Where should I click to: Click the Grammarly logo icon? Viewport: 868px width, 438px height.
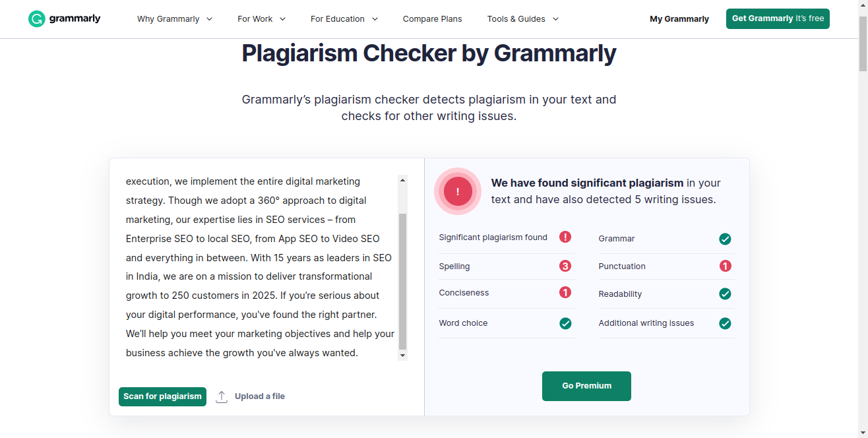click(35, 18)
